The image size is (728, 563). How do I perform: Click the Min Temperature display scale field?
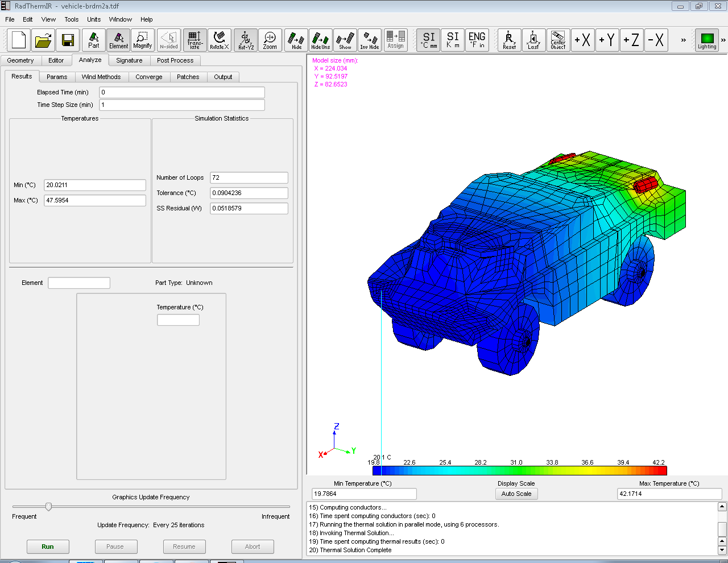tap(364, 494)
